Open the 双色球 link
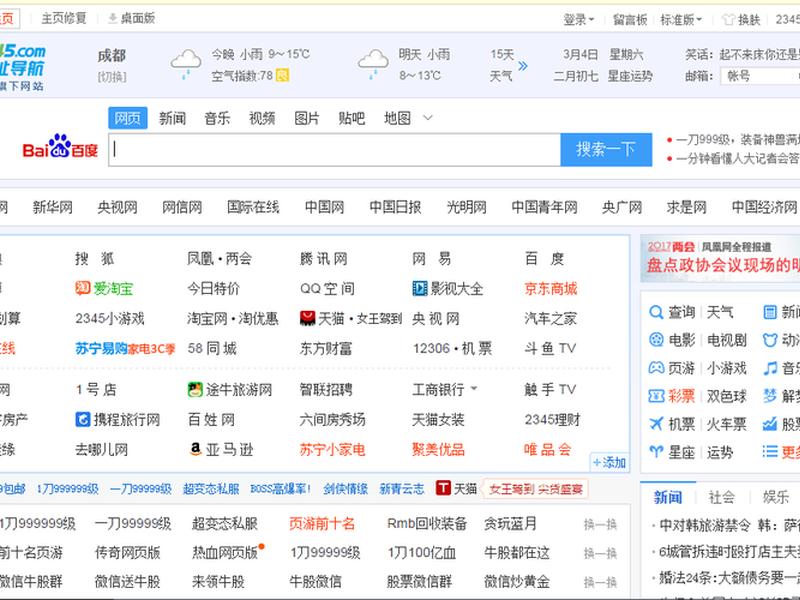 pyautogui.click(x=727, y=396)
